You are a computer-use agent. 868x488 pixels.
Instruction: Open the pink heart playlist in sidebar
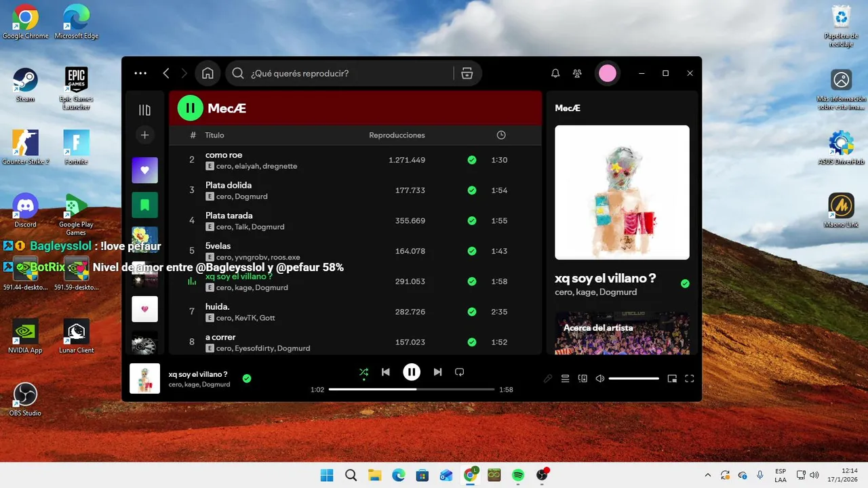coord(144,309)
